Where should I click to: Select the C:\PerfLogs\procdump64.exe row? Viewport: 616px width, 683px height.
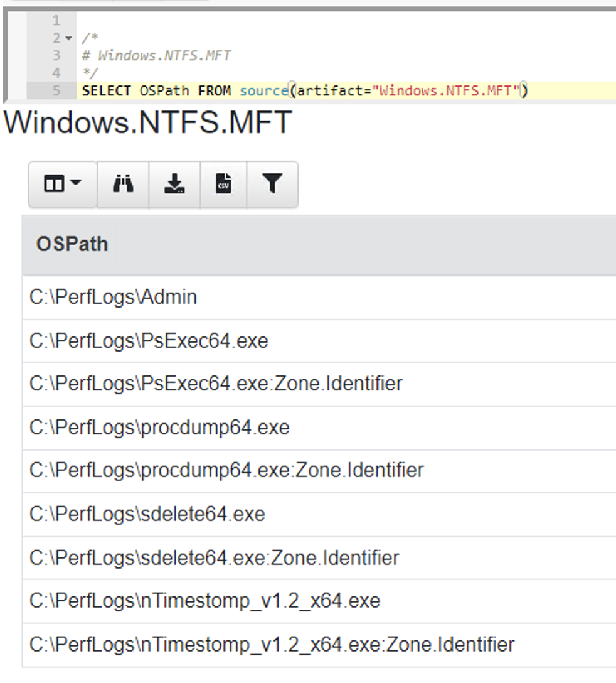(319, 428)
